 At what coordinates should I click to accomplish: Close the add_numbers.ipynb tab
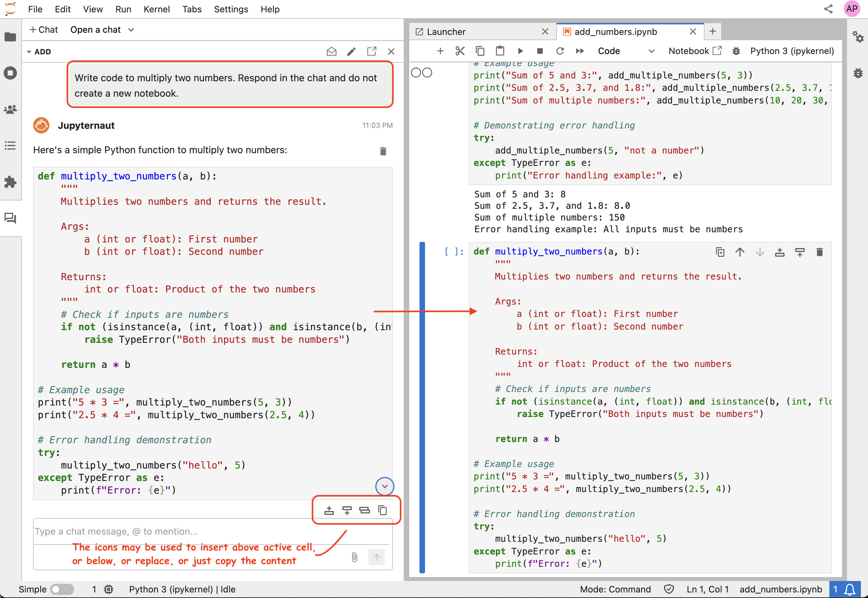pos(693,32)
